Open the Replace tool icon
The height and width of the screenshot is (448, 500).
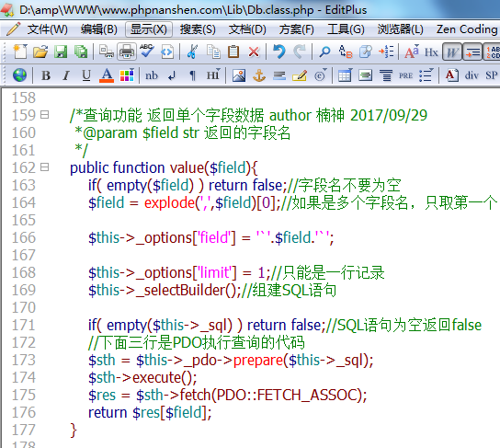tap(346, 52)
